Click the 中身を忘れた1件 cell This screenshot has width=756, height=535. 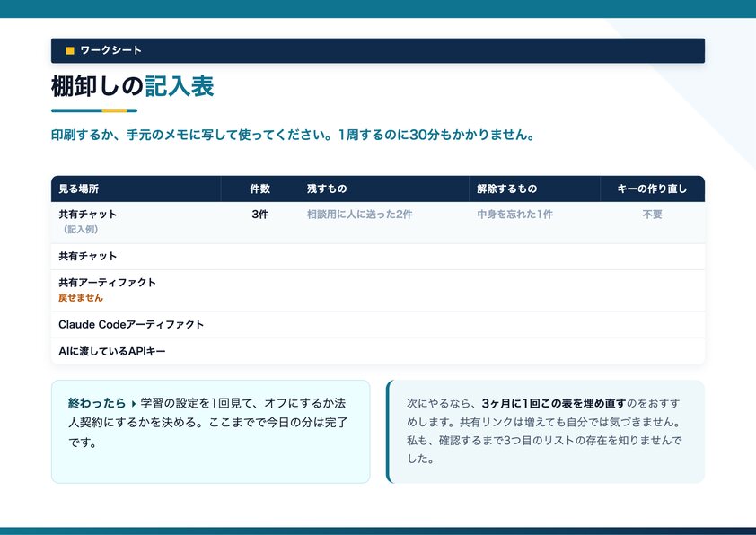coord(515,215)
